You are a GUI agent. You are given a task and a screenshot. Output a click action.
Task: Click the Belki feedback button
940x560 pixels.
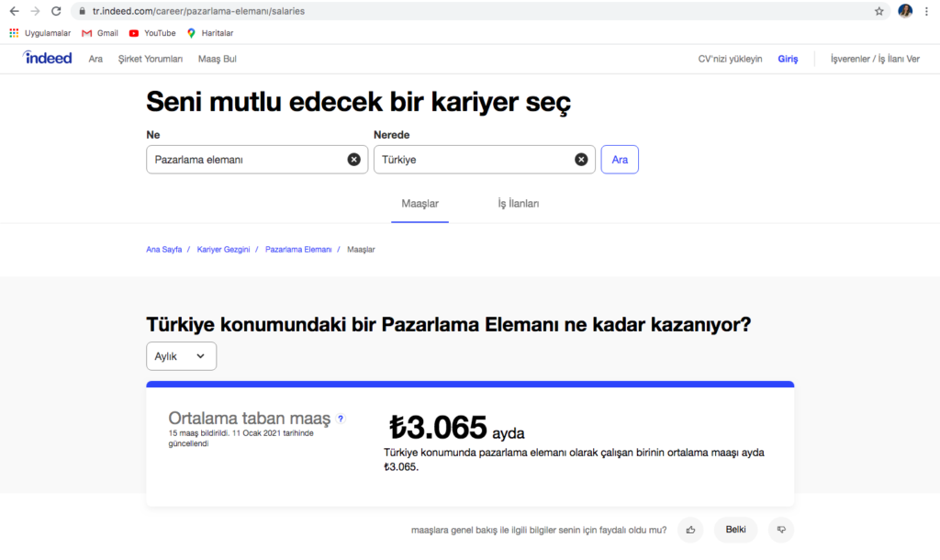(735, 530)
